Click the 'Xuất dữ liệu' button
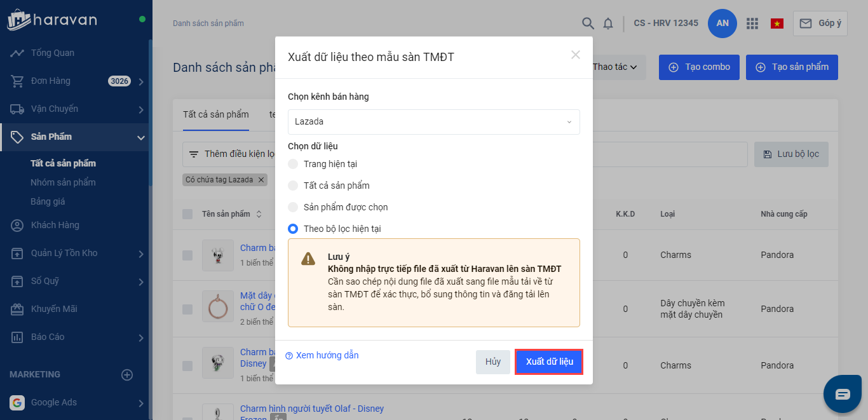 [x=549, y=362]
